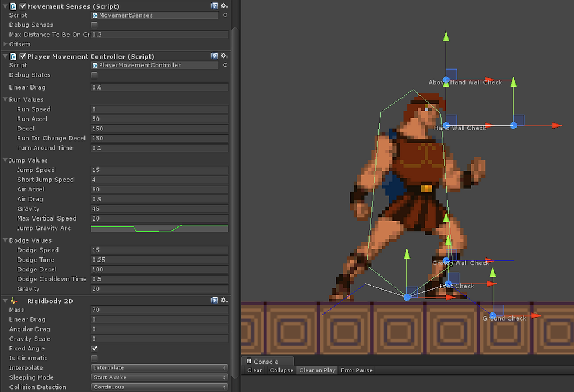Select the Crotch Wall Check gizmo handle
The height and width of the screenshot is (392, 574).
click(446, 260)
